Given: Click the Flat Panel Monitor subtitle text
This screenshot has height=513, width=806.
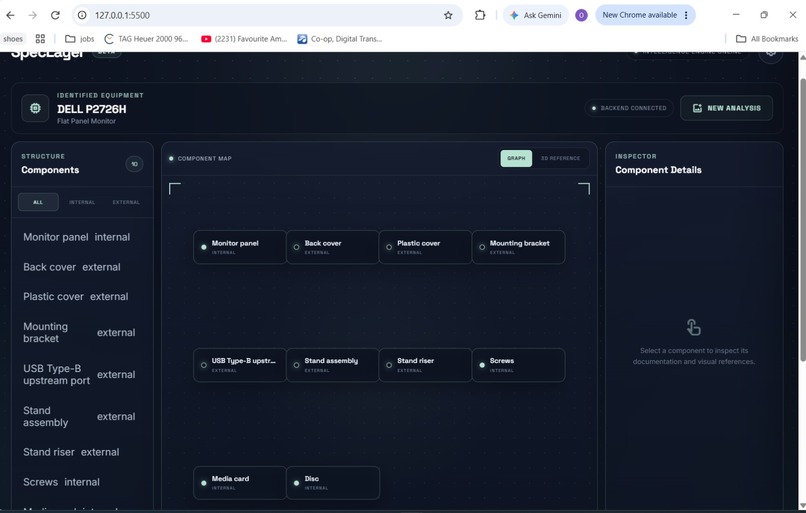Looking at the screenshot, I should [86, 121].
